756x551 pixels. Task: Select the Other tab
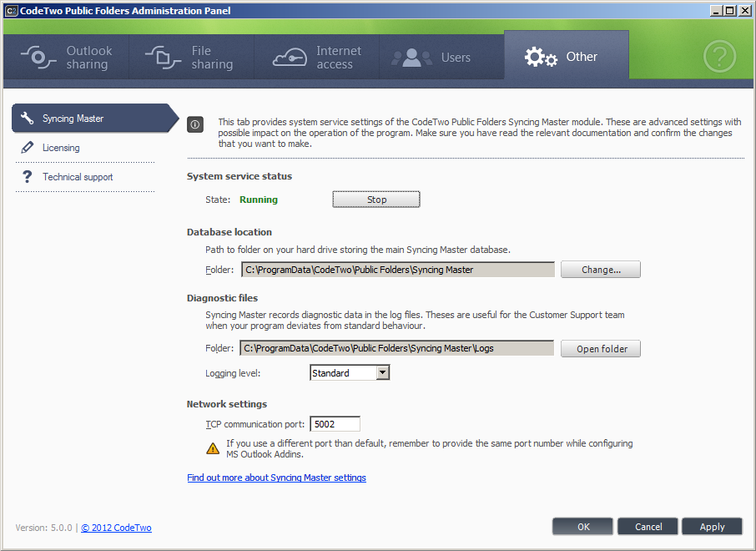pyautogui.click(x=567, y=55)
